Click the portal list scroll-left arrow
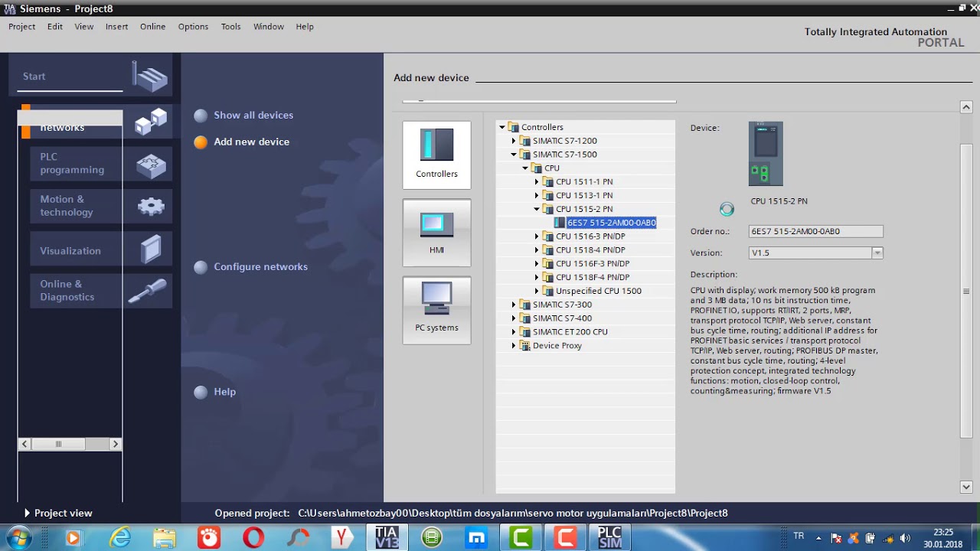980x551 pixels. 24,444
